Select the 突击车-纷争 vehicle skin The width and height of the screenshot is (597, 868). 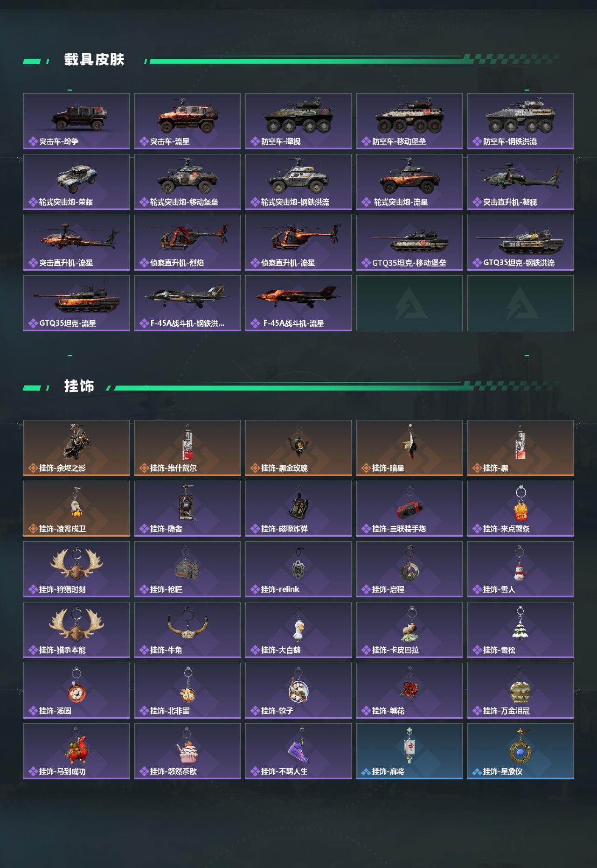[76, 121]
